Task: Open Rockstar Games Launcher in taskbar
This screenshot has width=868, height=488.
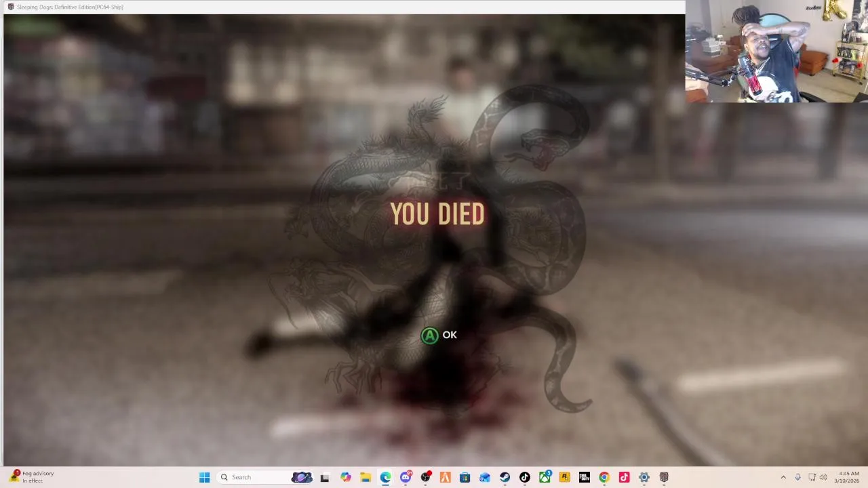Action: (x=564, y=477)
